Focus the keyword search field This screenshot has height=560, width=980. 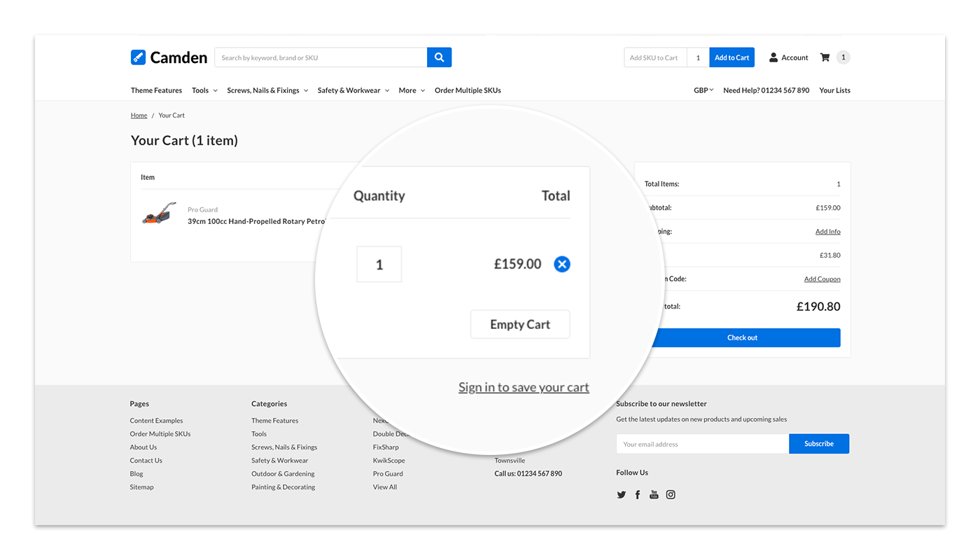coord(321,57)
